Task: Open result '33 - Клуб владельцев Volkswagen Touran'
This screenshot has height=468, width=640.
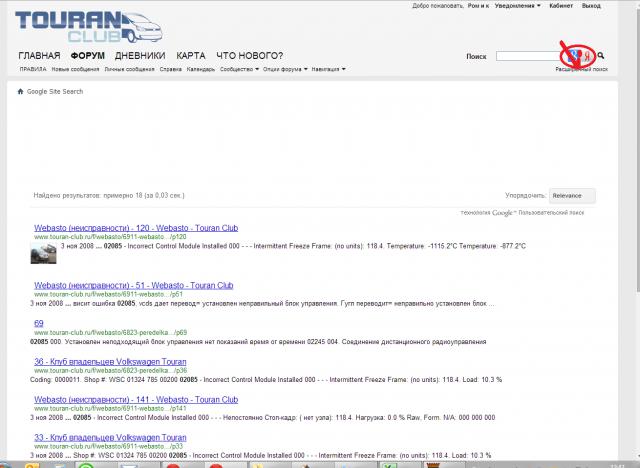Action: [110, 438]
